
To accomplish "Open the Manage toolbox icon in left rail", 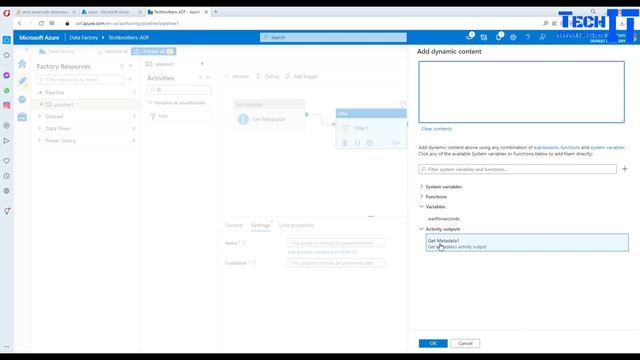I will [x=22, y=117].
